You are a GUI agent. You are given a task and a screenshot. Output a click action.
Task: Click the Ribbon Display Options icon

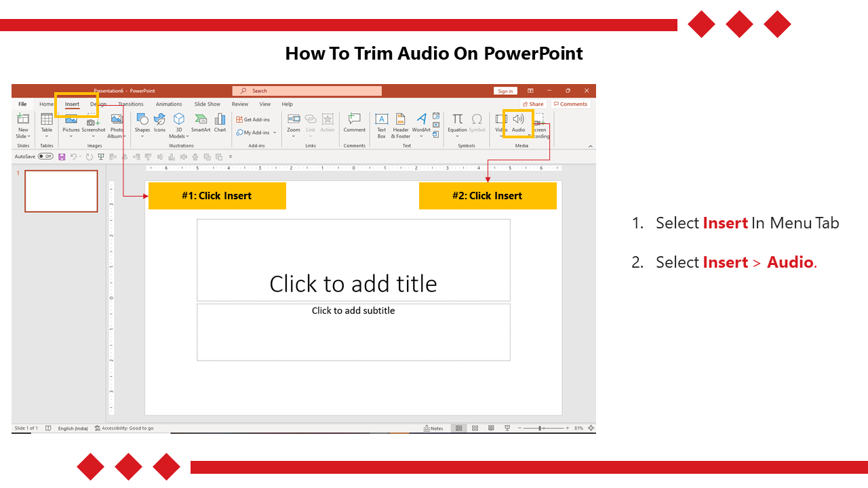click(x=530, y=91)
